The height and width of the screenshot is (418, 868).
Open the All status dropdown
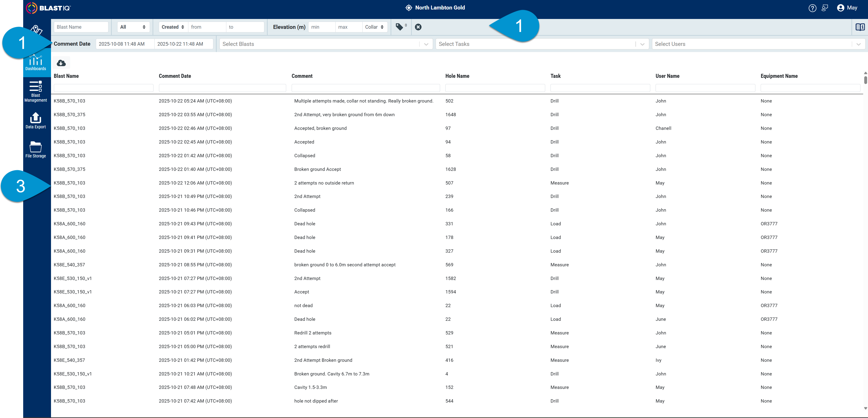(x=133, y=27)
